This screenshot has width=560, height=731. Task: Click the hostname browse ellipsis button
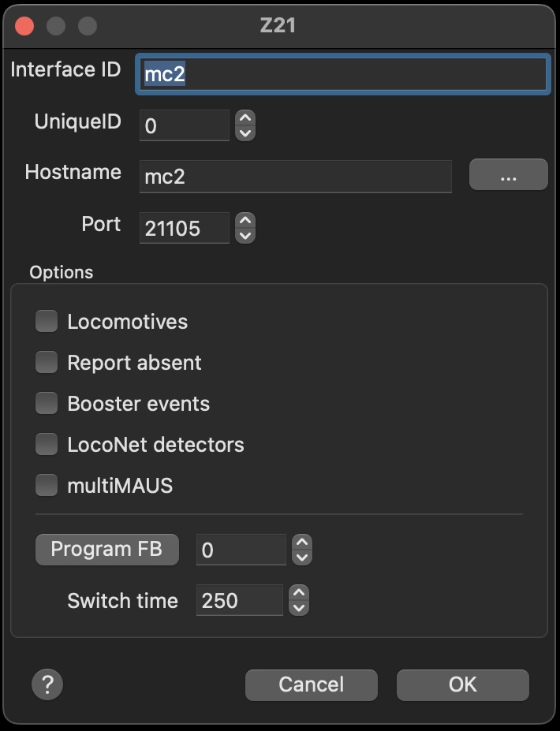pyautogui.click(x=508, y=174)
